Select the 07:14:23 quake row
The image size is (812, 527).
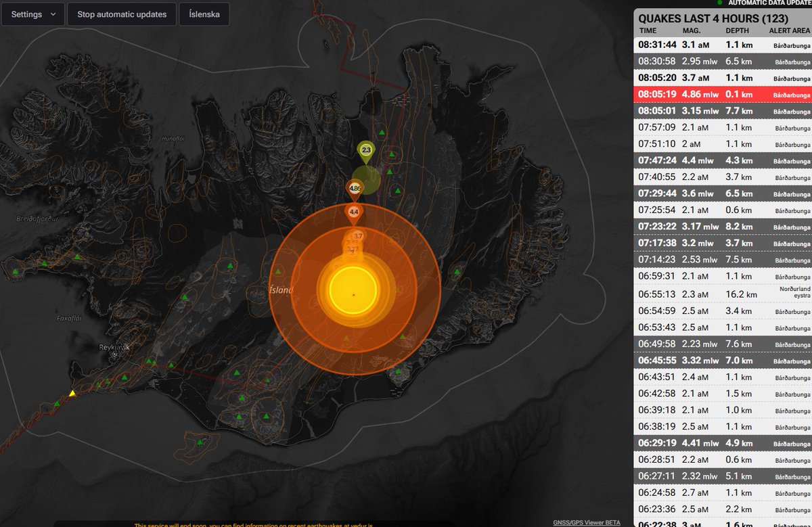click(722, 260)
